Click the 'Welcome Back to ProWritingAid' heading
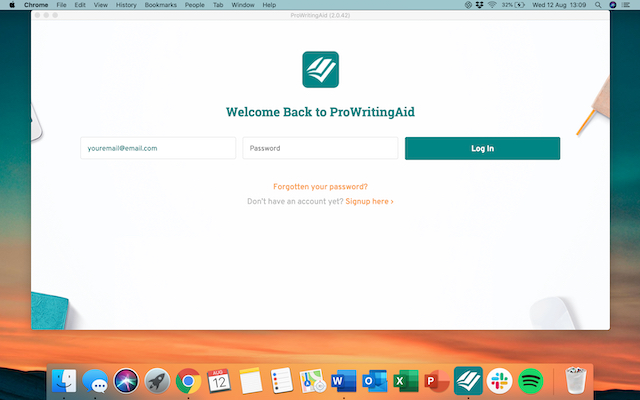 pos(320,112)
